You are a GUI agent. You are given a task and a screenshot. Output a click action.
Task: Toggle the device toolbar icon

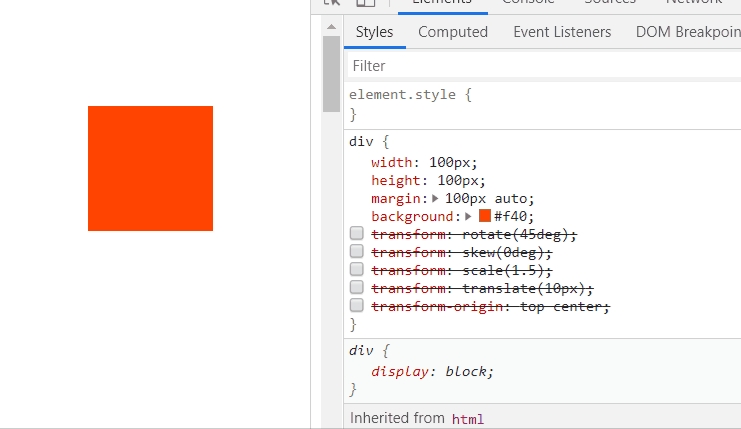(365, 3)
